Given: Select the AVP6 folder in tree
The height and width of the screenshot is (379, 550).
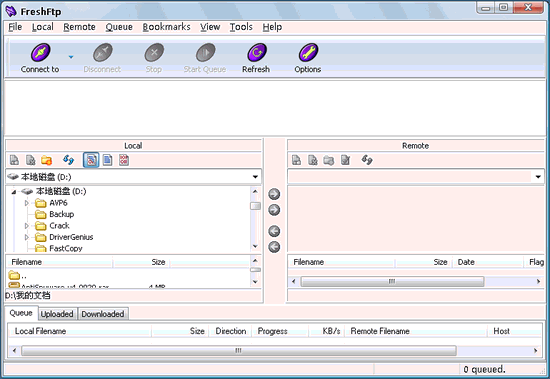Looking at the screenshot, I should (x=58, y=203).
